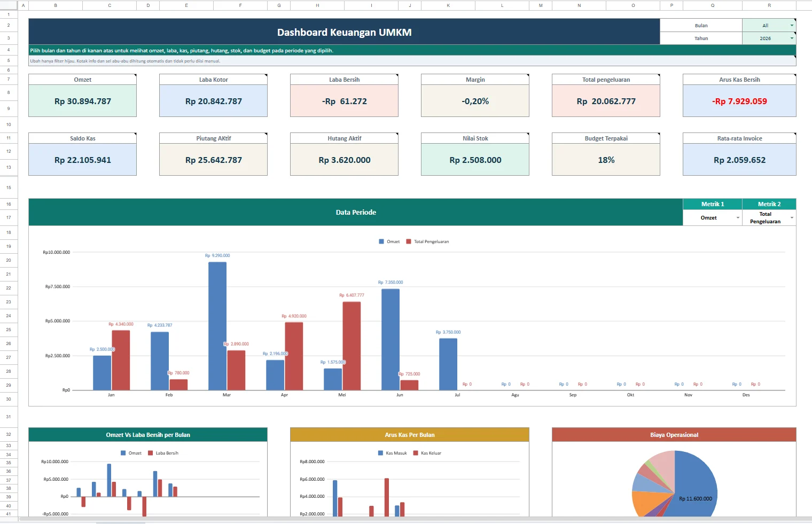Screen dimensions: 812x524
Task: Select column H header
Action: tap(317, 5)
